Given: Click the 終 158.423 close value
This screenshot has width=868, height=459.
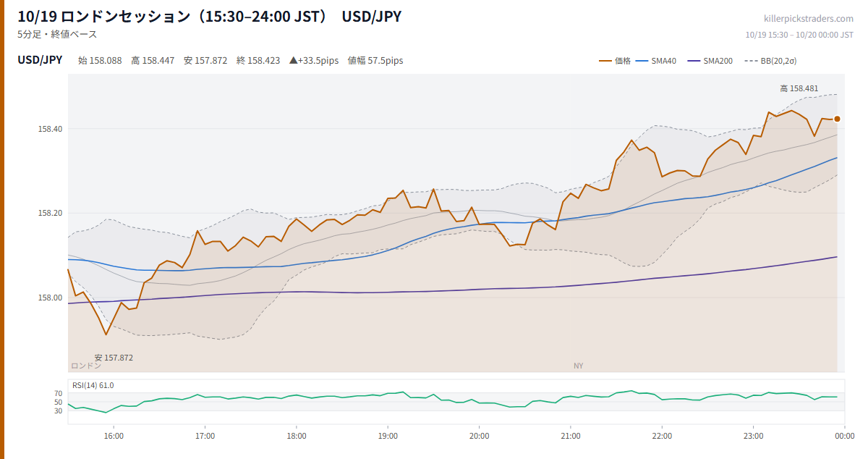Looking at the screenshot, I should (258, 61).
